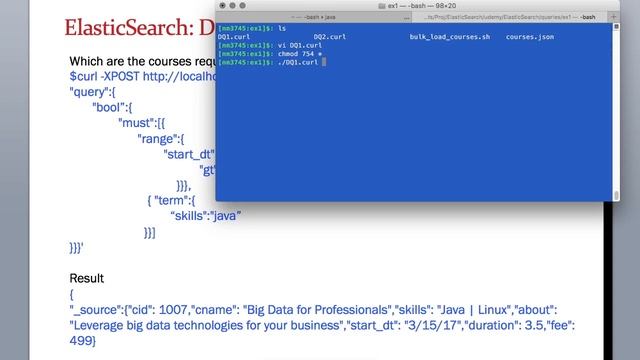
Task: Click "Leverage big data technologies" result line
Action: 322,325
